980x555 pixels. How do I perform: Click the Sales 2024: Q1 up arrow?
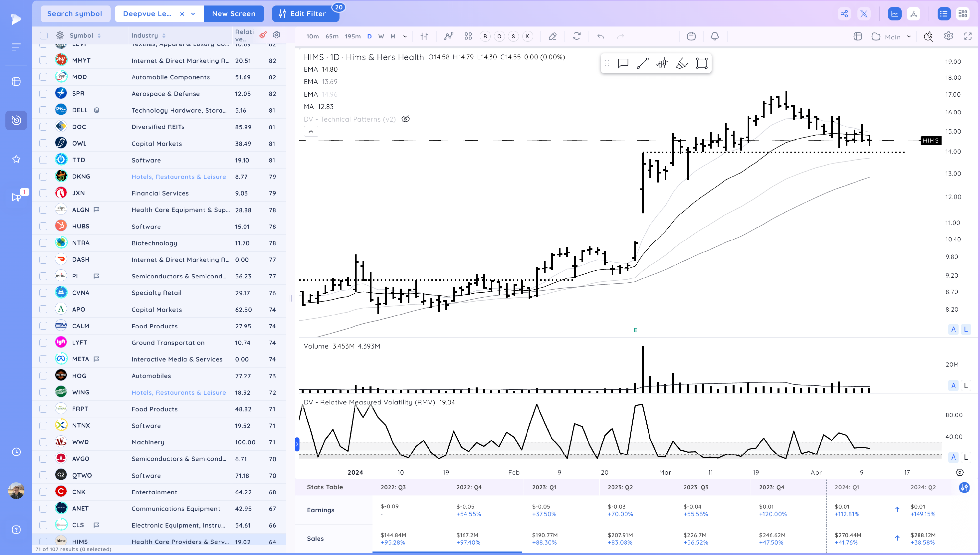(x=897, y=538)
